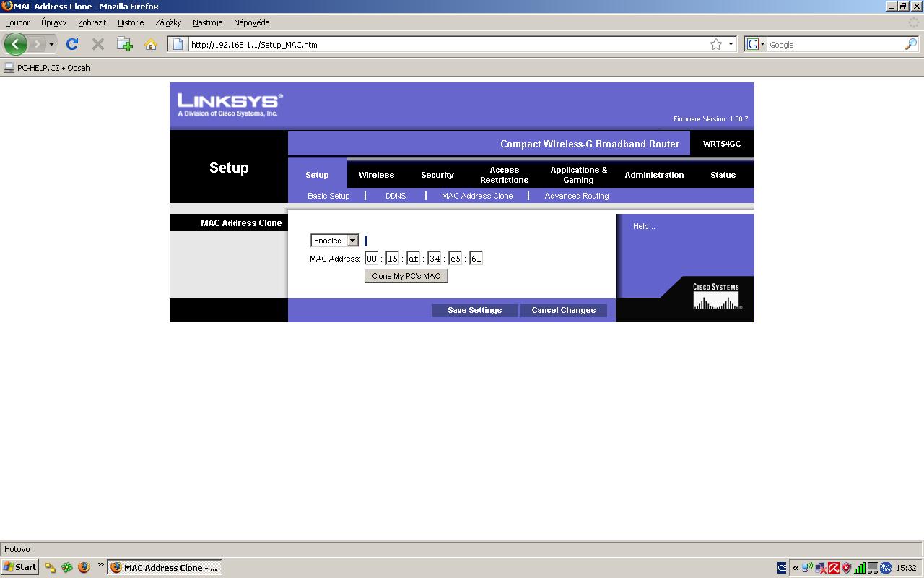924x578 pixels.
Task: Open the Windows Start menu
Action: (20, 567)
